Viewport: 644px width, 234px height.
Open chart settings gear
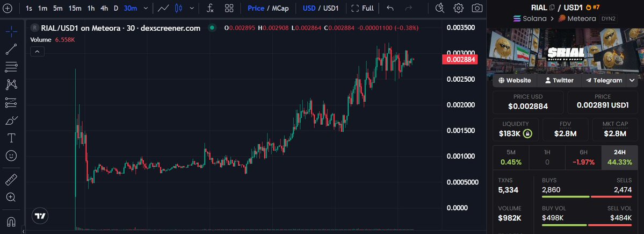coord(458,8)
